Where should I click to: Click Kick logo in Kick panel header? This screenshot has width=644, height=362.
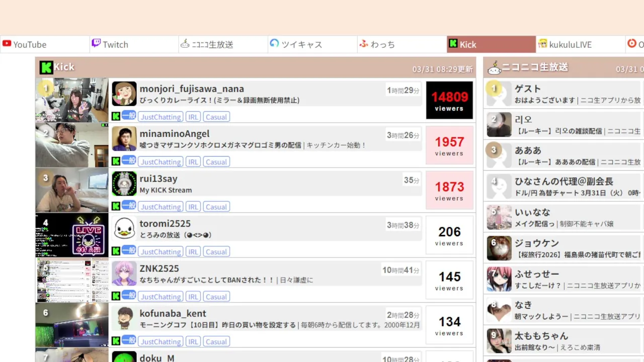click(46, 67)
